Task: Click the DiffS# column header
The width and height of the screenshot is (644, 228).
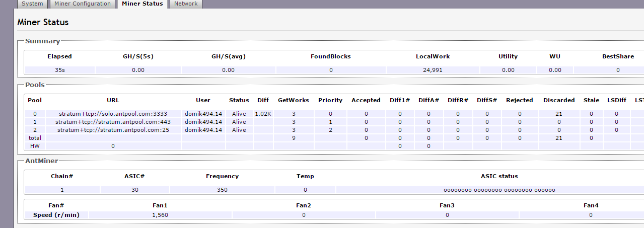Action: (x=487, y=100)
